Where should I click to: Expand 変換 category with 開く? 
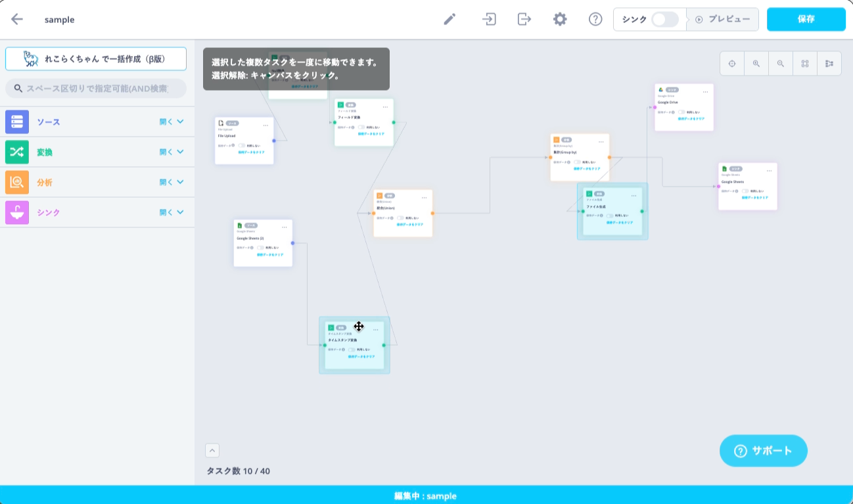coord(172,152)
